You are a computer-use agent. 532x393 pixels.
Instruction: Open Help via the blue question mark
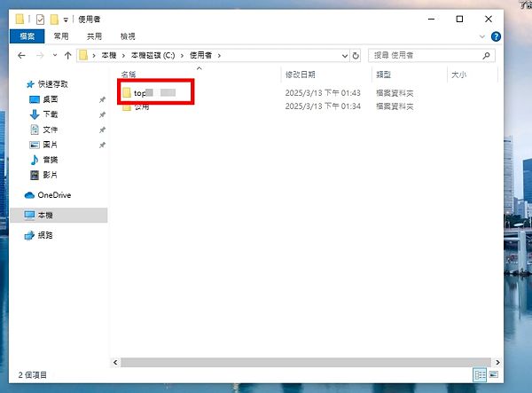[494, 36]
